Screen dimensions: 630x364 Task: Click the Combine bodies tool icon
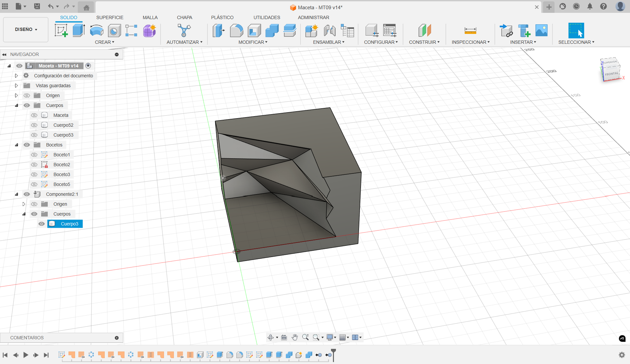click(272, 30)
